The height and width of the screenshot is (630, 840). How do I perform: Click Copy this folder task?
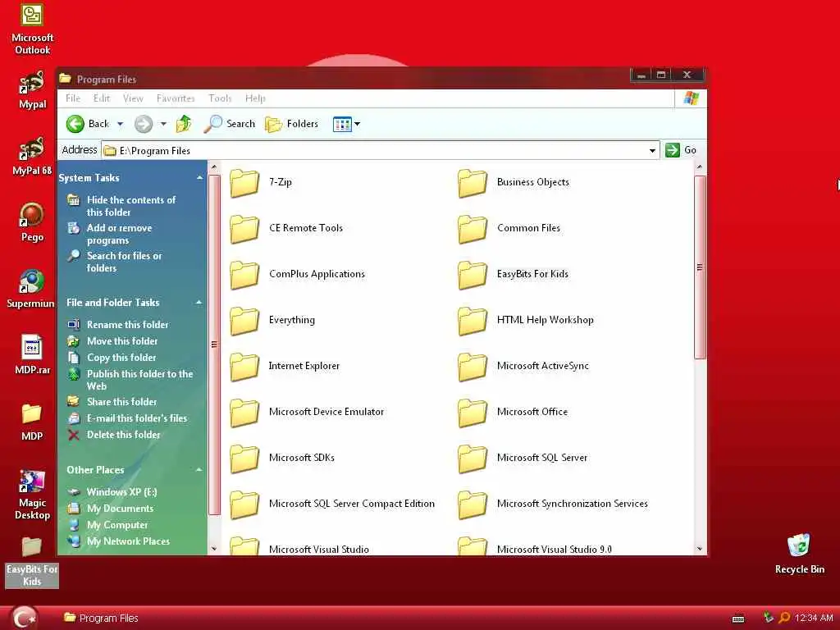(121, 358)
